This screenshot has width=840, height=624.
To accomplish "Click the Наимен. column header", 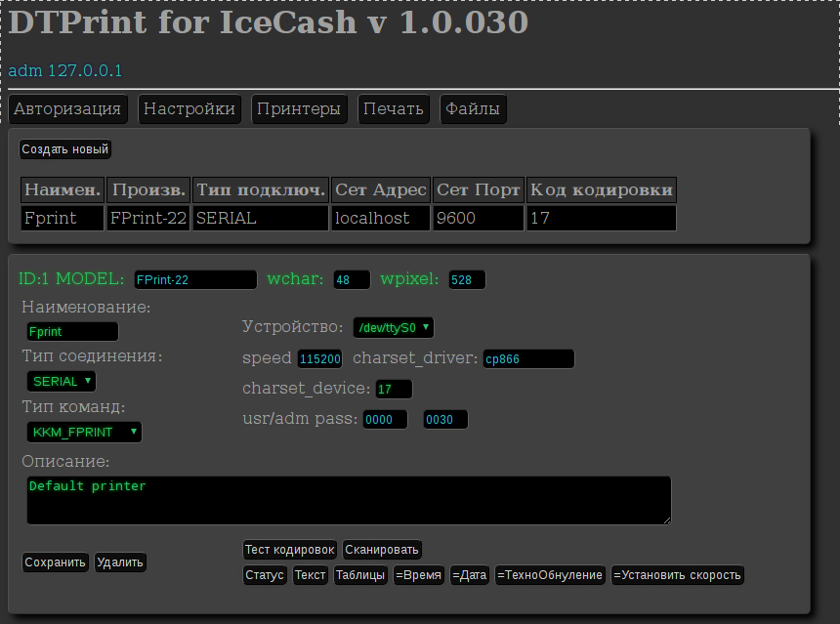I will click(x=63, y=189).
